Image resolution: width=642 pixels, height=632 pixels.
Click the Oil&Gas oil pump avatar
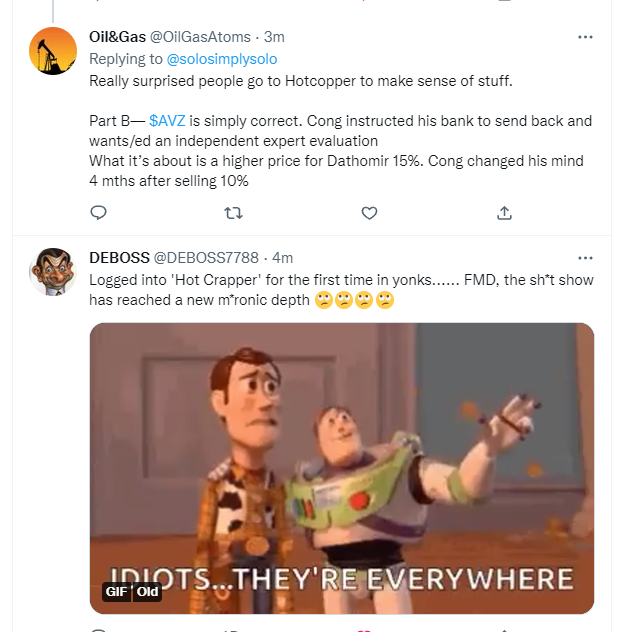coord(53,51)
